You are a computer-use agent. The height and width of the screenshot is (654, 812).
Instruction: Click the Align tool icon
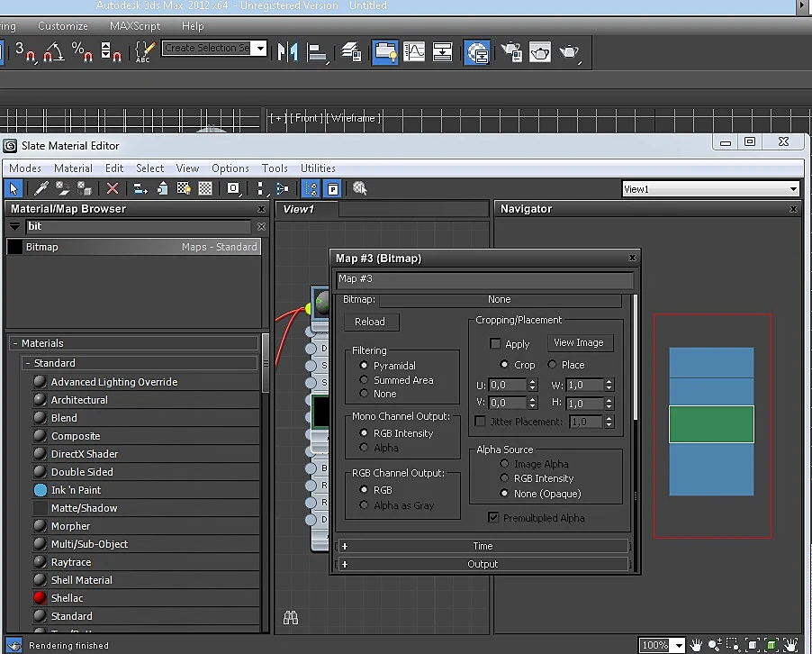317,52
